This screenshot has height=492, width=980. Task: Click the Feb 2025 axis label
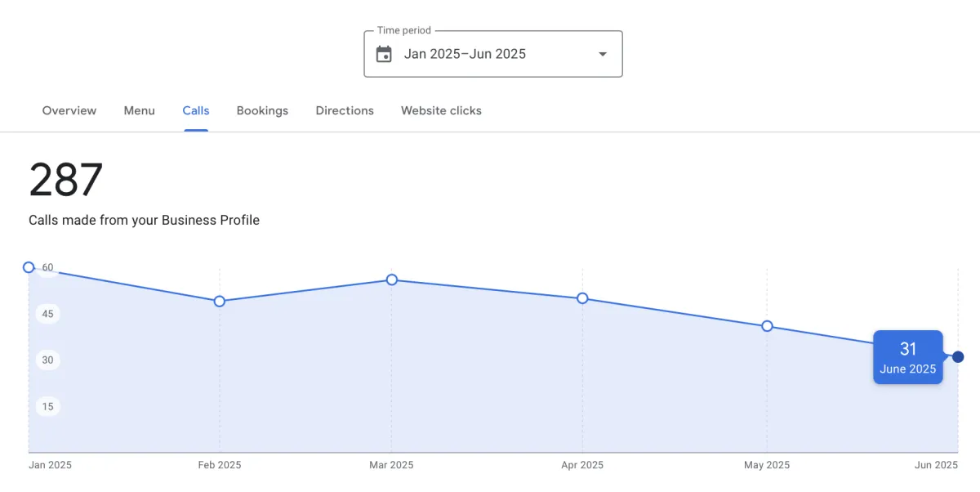(x=220, y=465)
